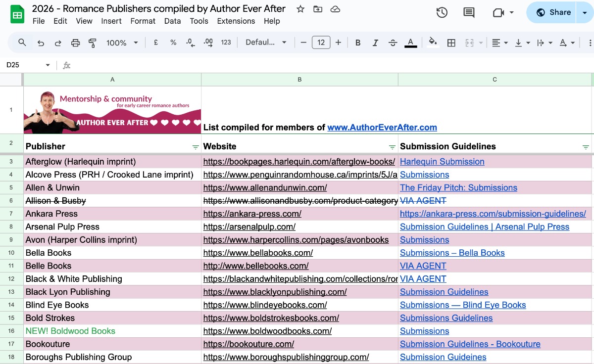Expand the font family dropdown
The image size is (594, 364).
point(266,43)
